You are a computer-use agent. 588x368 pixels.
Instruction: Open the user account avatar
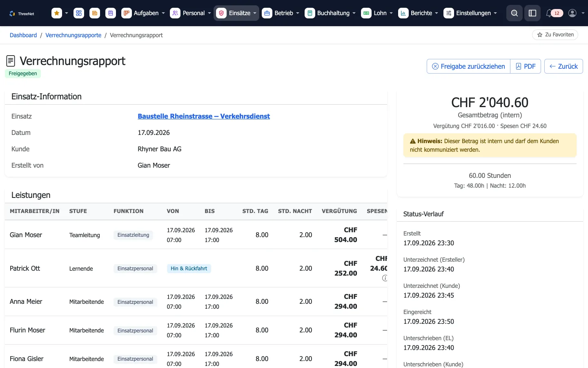click(x=572, y=13)
